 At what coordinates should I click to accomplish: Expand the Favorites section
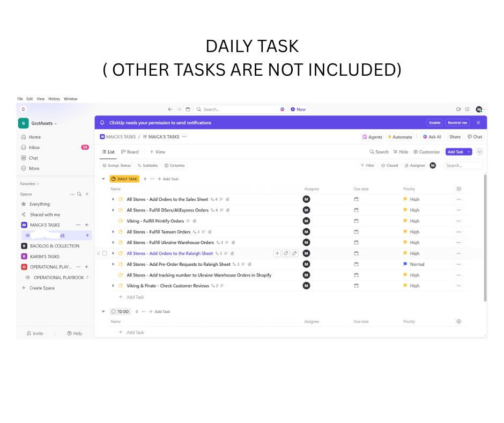(x=29, y=184)
